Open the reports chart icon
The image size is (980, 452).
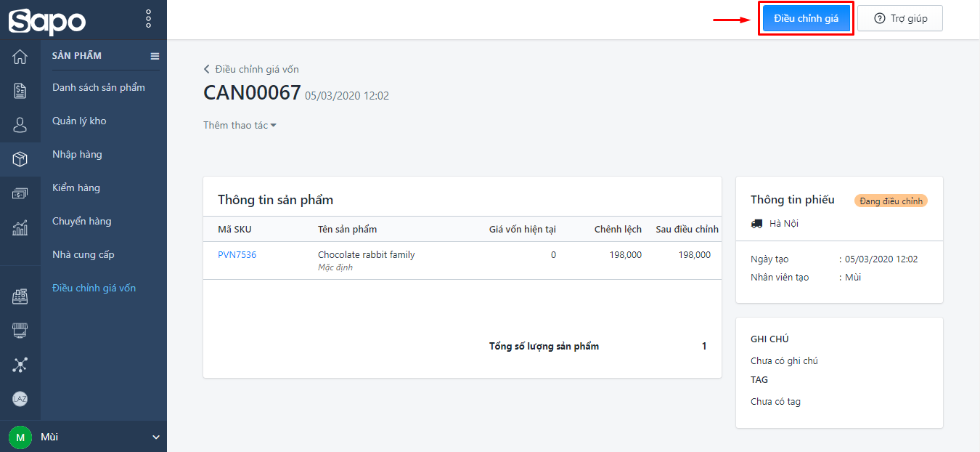point(20,227)
